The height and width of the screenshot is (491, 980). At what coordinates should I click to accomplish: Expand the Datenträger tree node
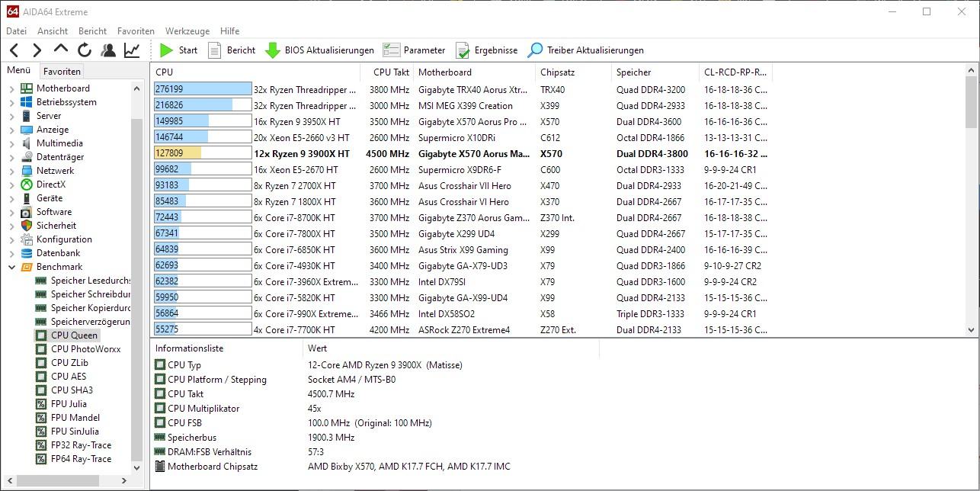pos(11,157)
